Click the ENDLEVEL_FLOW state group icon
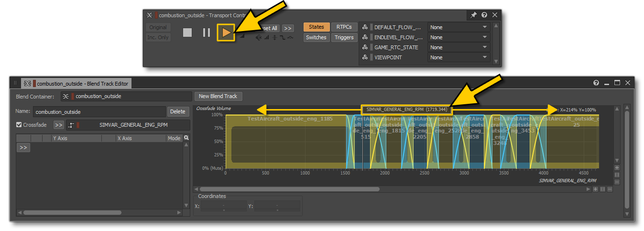 (x=365, y=37)
